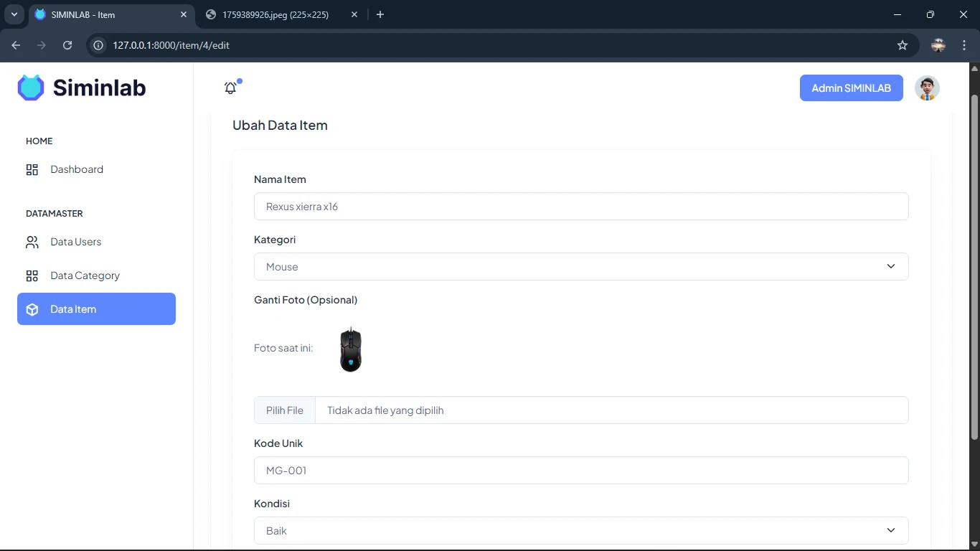Switch to the 1759389926.jpeg tab

(275, 14)
